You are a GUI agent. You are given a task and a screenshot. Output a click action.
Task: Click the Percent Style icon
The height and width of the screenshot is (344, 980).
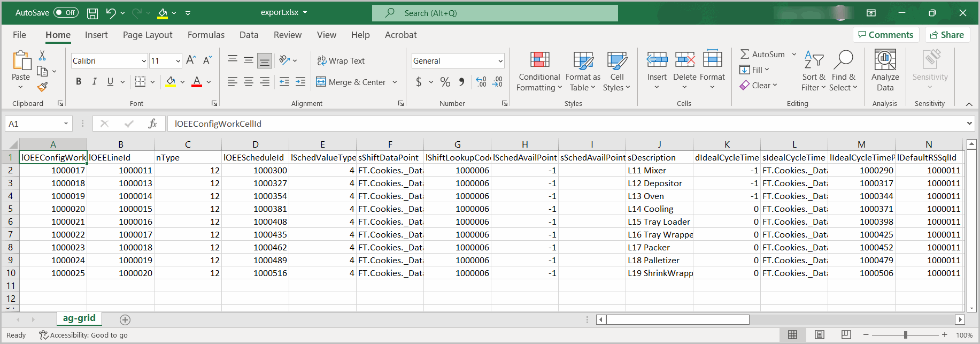445,82
